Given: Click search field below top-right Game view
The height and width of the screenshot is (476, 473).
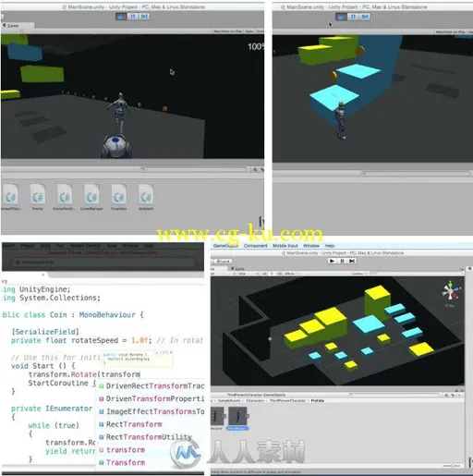Looking at the screenshot, I should tap(416, 174).
